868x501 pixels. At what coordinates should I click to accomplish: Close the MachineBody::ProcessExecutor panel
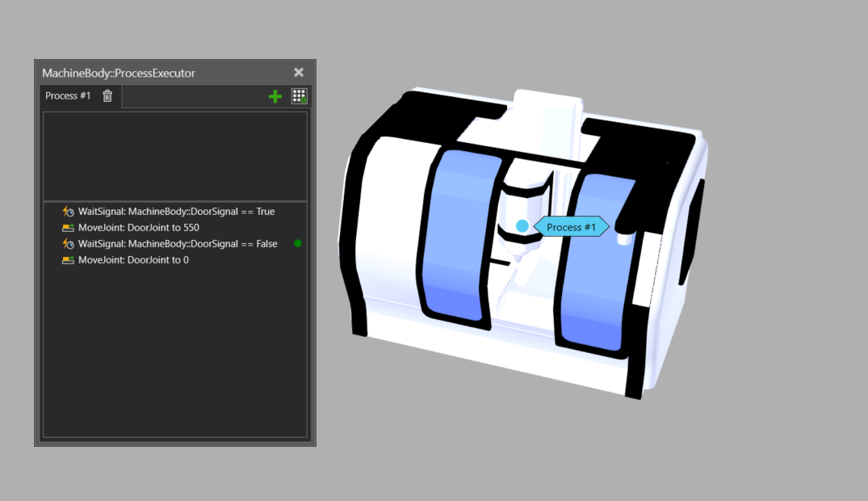(298, 72)
